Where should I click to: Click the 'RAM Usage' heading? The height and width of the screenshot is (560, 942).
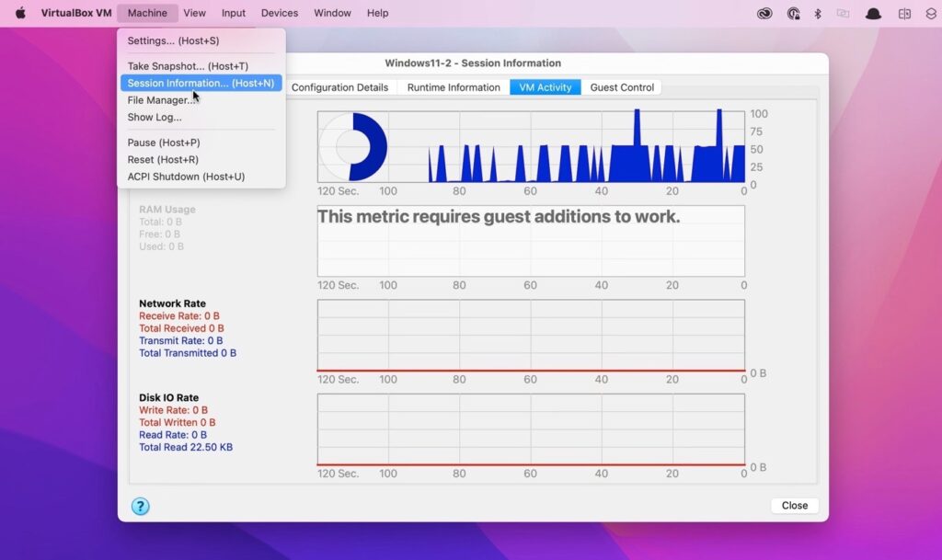(167, 210)
